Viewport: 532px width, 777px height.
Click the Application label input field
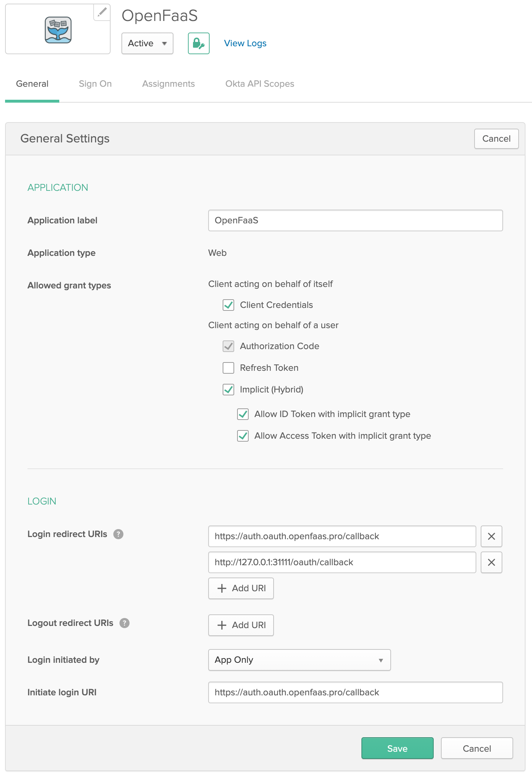[356, 220]
